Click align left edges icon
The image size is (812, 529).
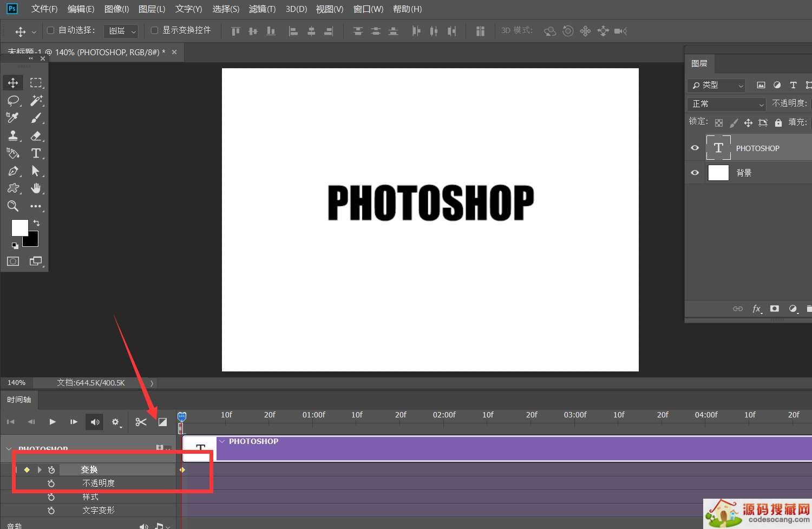(293, 31)
